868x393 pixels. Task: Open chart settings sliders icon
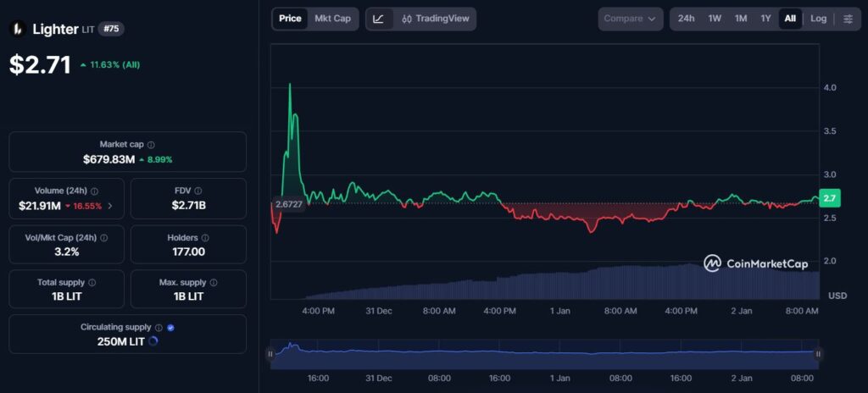point(848,19)
